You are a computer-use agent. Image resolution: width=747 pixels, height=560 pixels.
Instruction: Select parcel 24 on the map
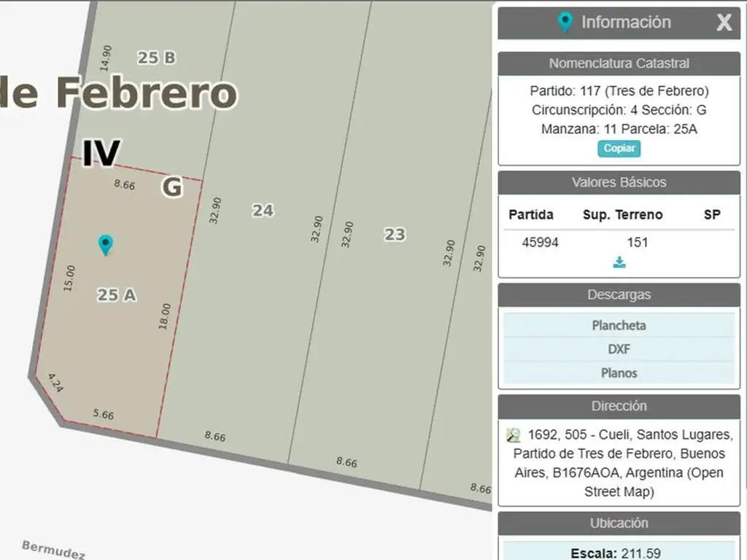pos(263,210)
